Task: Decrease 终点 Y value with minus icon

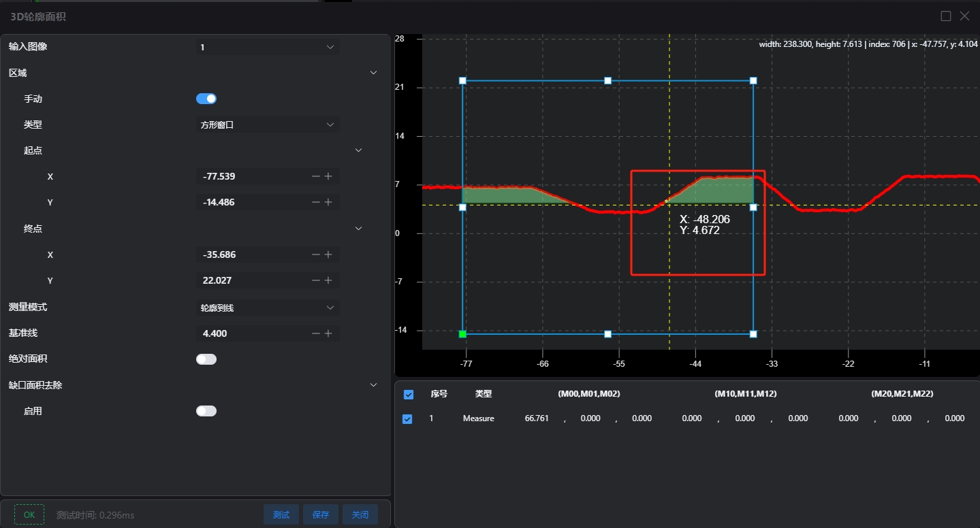Action: pos(315,280)
